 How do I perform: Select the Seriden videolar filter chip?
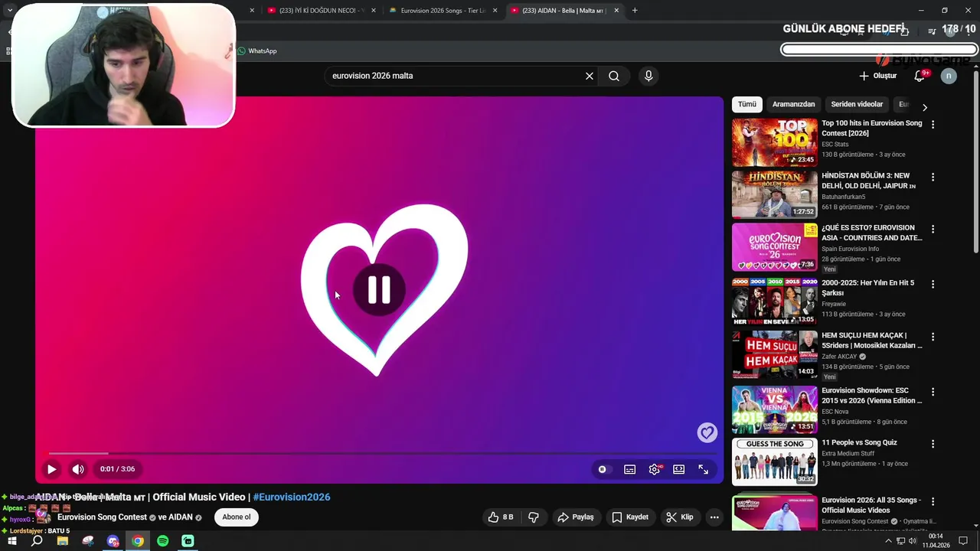[857, 104]
